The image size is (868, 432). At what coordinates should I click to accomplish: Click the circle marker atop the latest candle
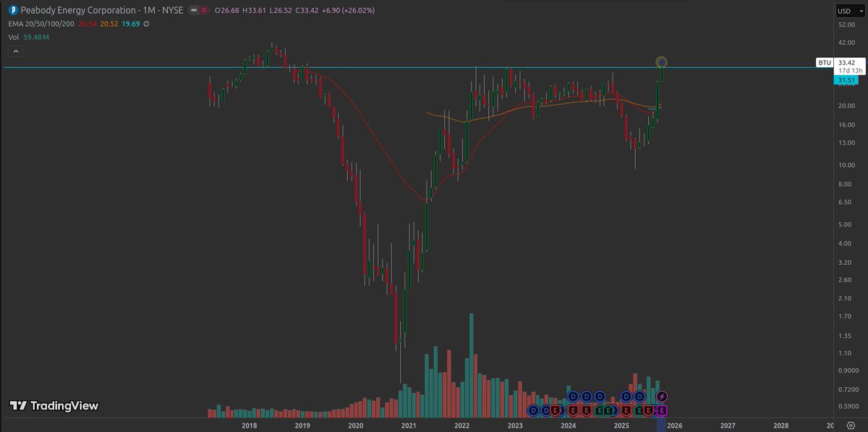pos(661,62)
